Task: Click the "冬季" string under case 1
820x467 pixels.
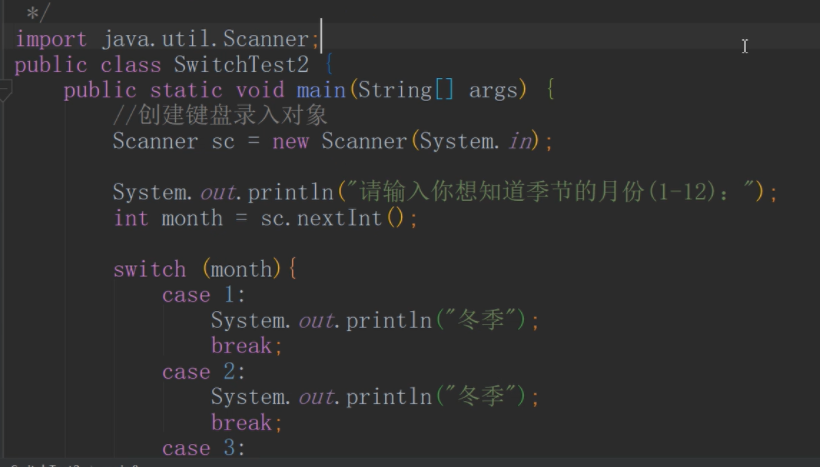Action: click(487, 321)
